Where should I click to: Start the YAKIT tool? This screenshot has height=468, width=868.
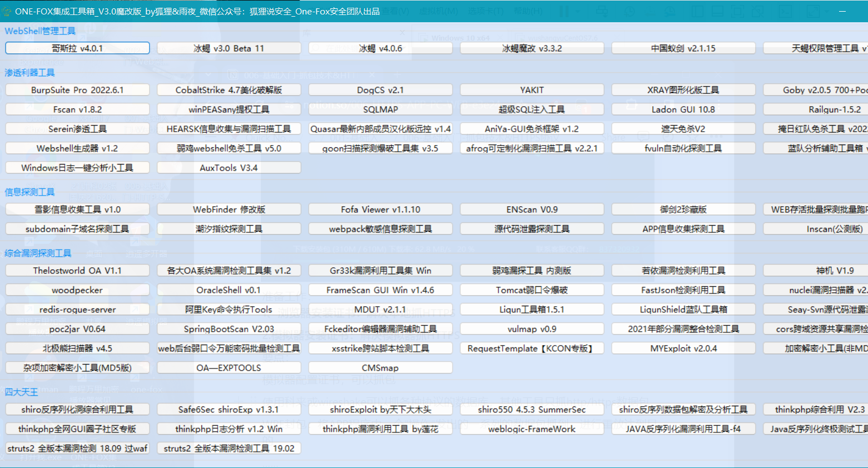532,90
